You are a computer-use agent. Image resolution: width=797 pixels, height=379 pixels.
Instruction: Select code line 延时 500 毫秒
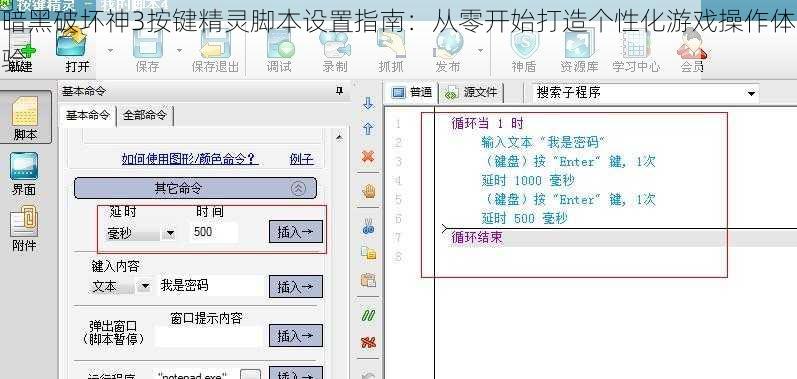pos(524,218)
